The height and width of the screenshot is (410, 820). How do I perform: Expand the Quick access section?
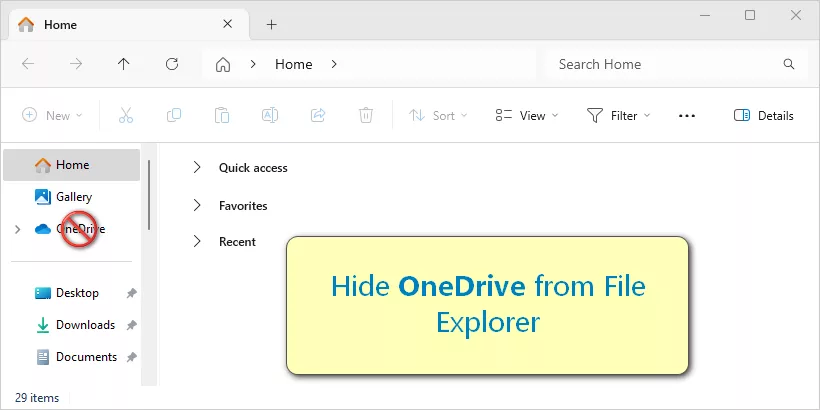[x=197, y=167]
